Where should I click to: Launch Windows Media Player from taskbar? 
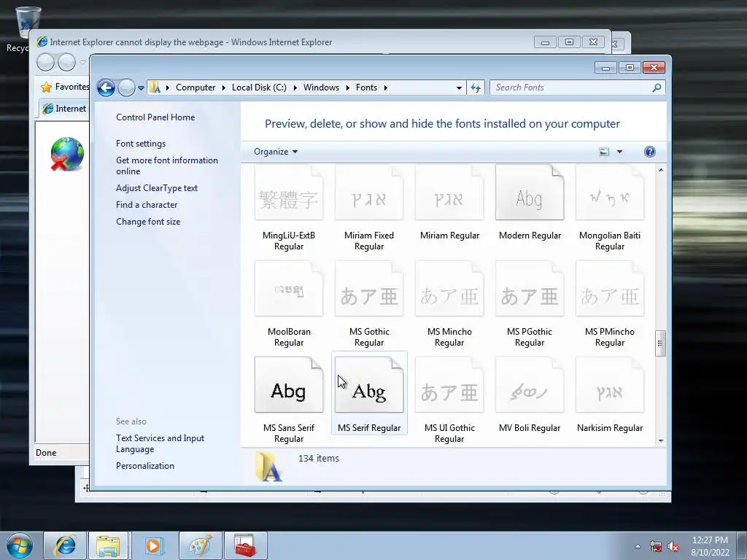(x=153, y=545)
